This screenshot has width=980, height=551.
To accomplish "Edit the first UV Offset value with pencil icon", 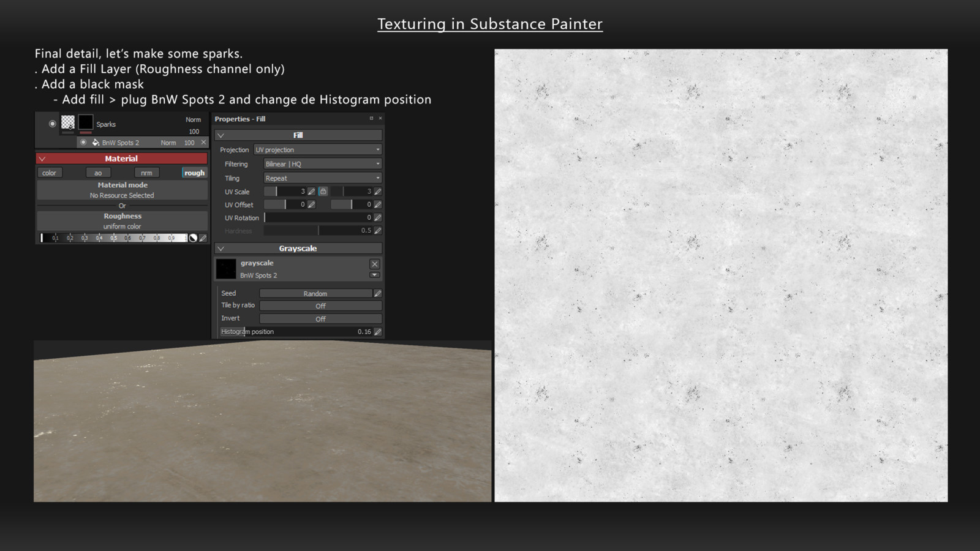I will 312,204.
